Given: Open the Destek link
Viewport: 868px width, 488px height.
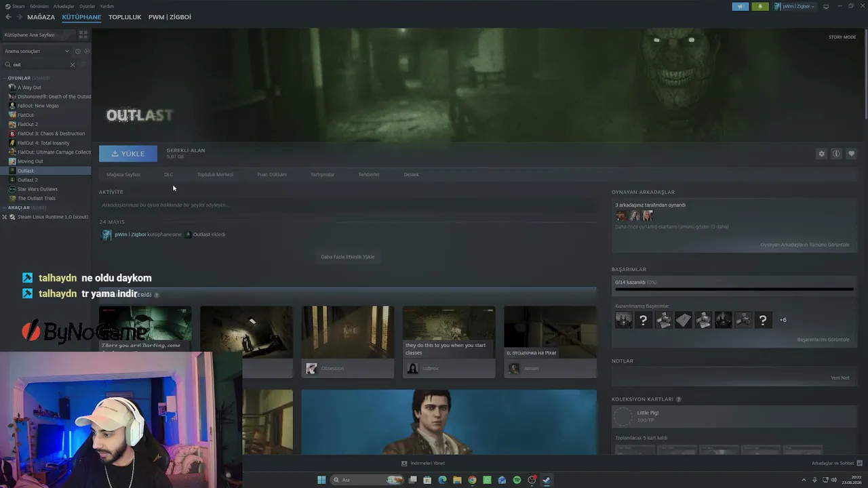Looking at the screenshot, I should 412,174.
